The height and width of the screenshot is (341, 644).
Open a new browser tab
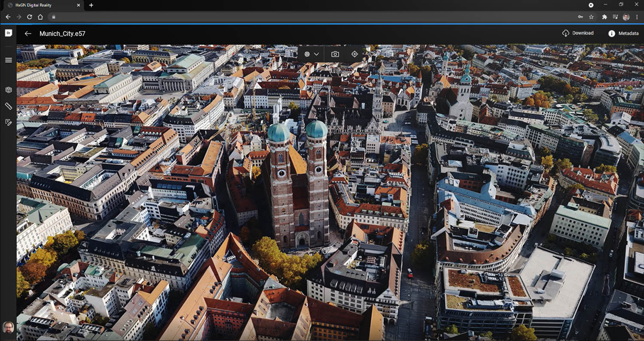click(91, 5)
